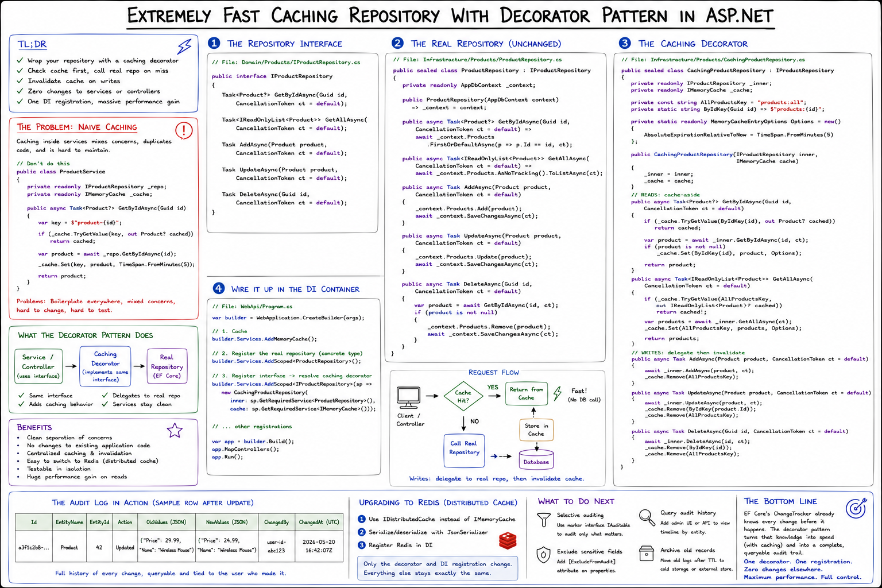Click '// WRITES: delegate then invalidate' comment
The height and width of the screenshot is (588, 882).
[688, 353]
